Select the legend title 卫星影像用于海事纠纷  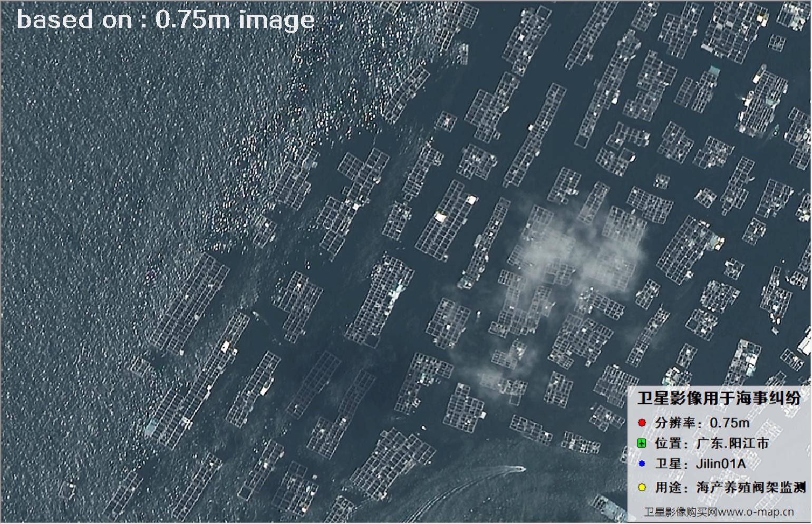point(718,398)
